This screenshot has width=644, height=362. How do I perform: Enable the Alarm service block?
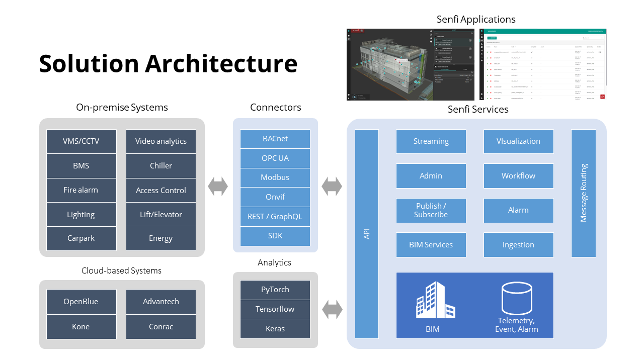coord(518,210)
